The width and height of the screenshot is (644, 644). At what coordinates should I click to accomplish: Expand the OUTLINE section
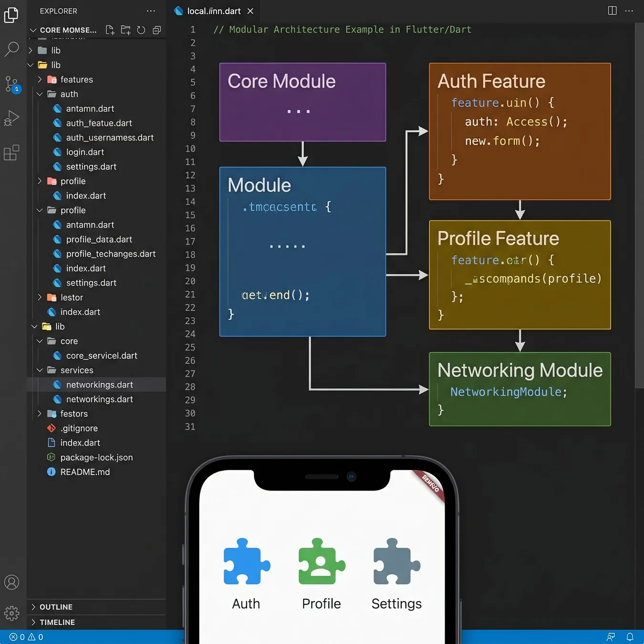coord(96,607)
